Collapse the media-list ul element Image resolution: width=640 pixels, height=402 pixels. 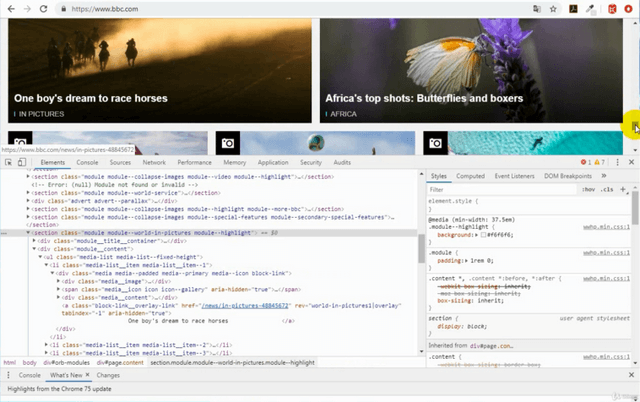(x=43, y=257)
